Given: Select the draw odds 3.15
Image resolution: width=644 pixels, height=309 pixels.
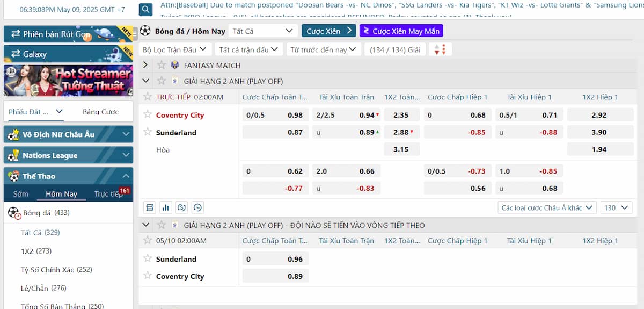Looking at the screenshot, I should click(x=401, y=149).
